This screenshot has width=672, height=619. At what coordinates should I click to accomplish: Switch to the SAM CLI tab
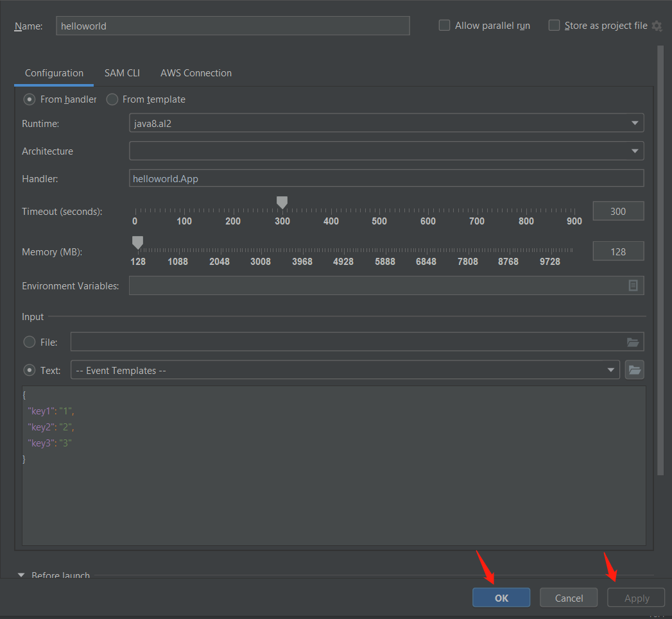coord(122,73)
